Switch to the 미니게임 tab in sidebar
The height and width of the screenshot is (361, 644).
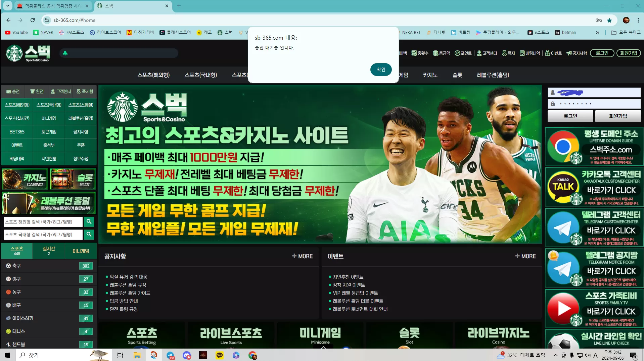(x=81, y=251)
